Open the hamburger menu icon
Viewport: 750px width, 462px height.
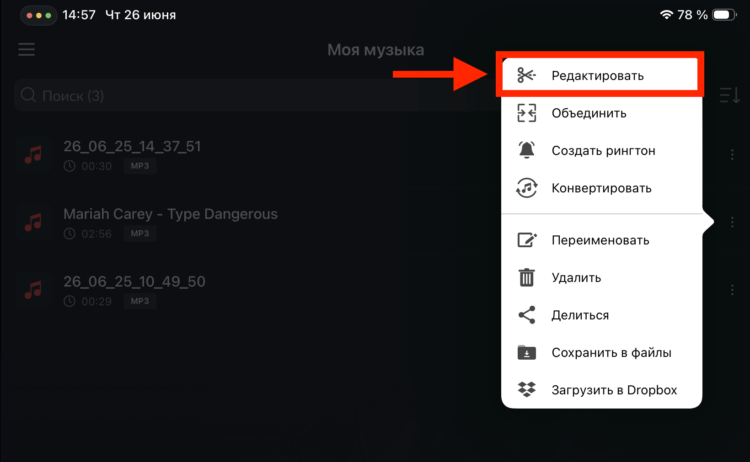tap(26, 49)
